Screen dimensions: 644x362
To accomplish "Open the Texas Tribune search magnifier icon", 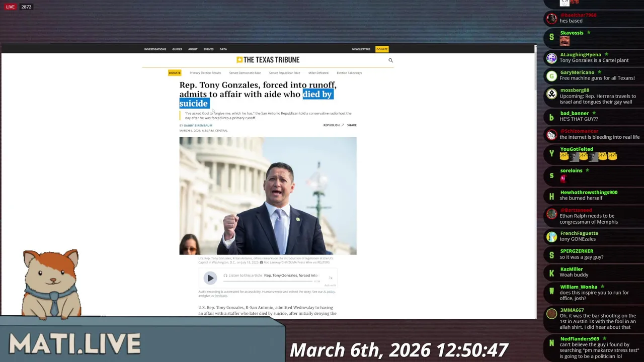I will (390, 60).
